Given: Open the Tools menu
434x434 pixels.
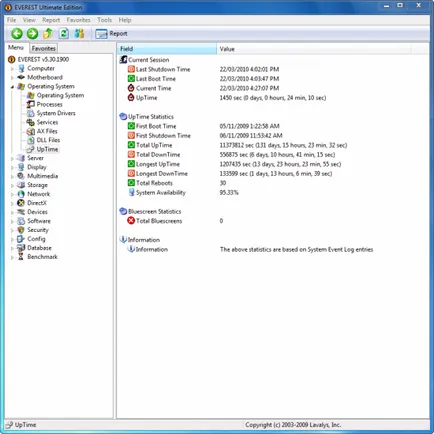Looking at the screenshot, I should (104, 20).
